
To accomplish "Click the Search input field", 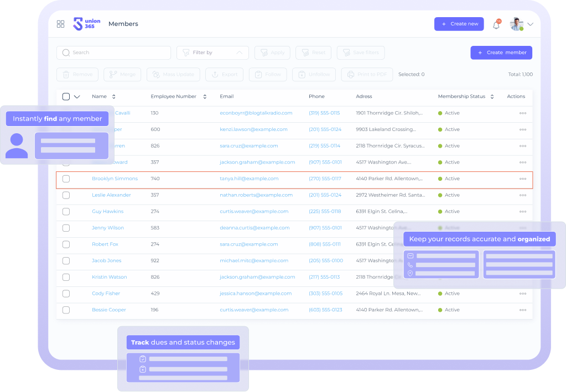I will tap(113, 53).
